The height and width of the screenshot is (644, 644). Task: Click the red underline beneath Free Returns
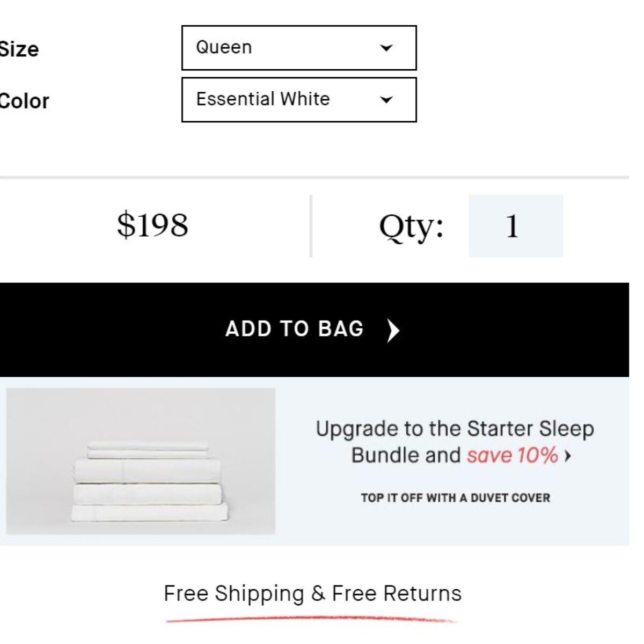(x=311, y=620)
